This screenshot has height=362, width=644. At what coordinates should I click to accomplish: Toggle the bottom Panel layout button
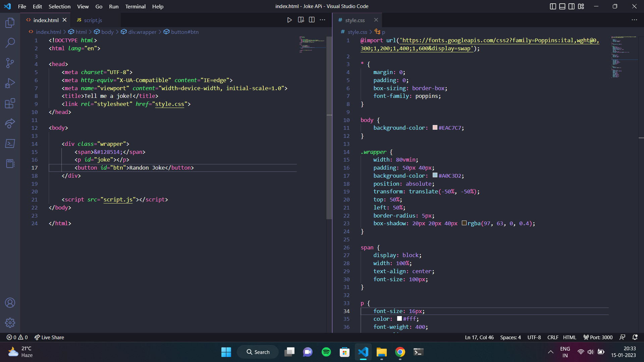tap(562, 6)
